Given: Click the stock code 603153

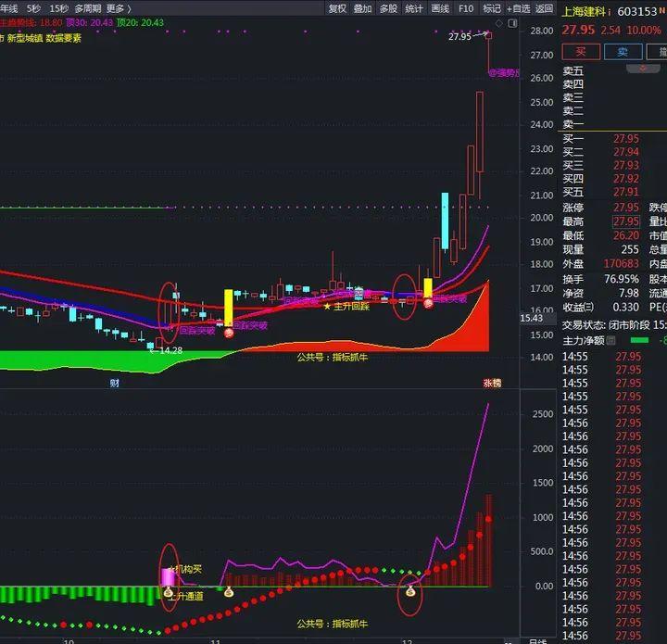Looking at the screenshot, I should pyautogui.click(x=637, y=12).
